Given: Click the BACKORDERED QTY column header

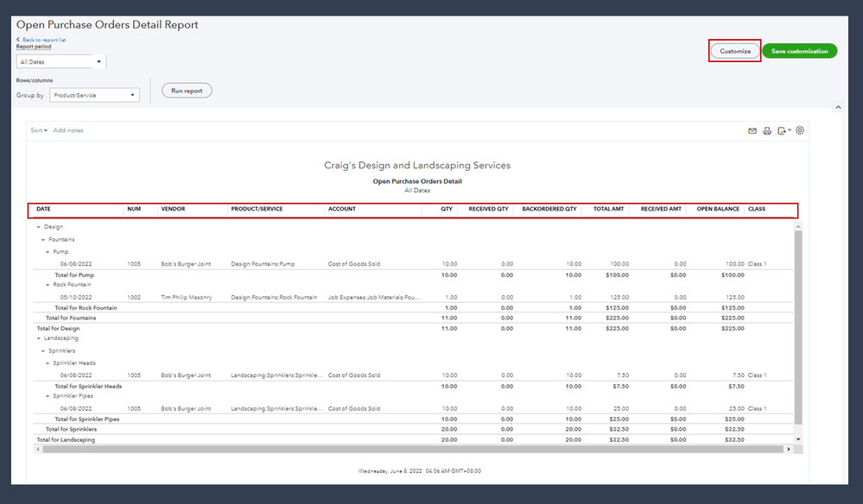Looking at the screenshot, I should [x=549, y=209].
